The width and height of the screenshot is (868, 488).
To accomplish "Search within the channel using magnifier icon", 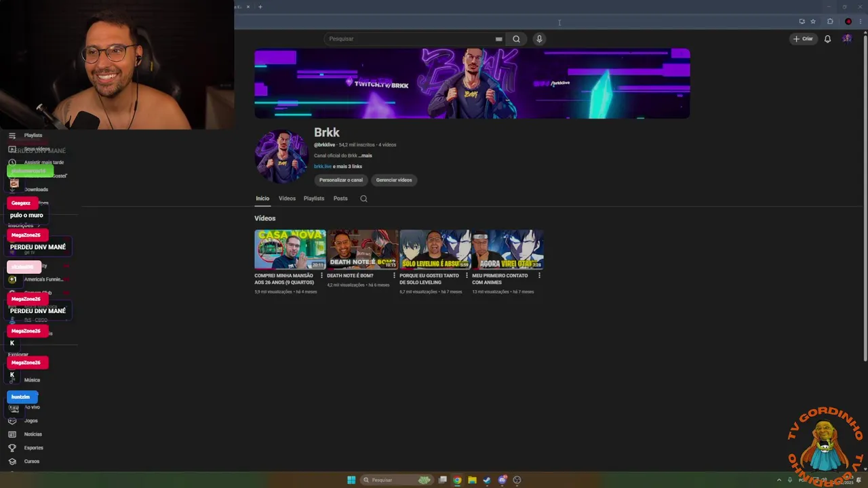I will pyautogui.click(x=363, y=199).
